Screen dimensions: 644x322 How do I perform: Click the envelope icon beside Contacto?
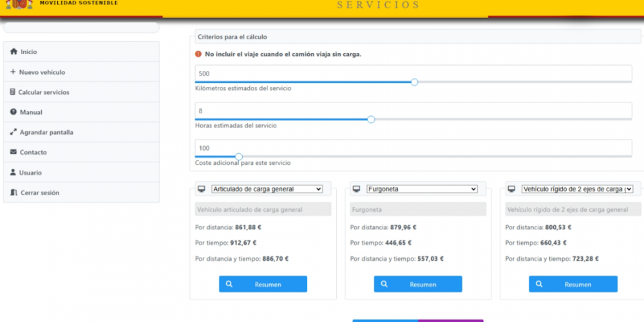14,152
